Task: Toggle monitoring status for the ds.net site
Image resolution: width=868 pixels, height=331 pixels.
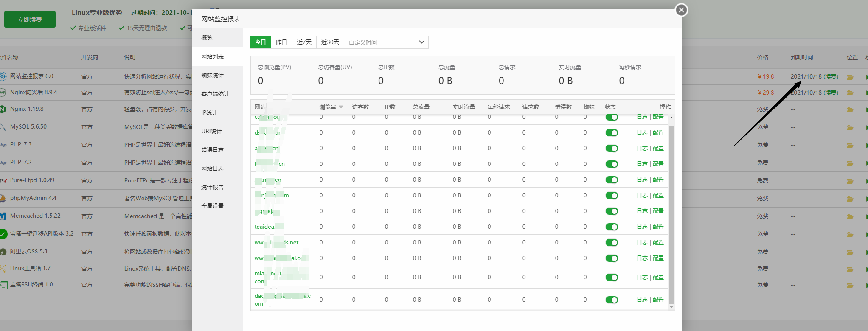Action: 612,243
